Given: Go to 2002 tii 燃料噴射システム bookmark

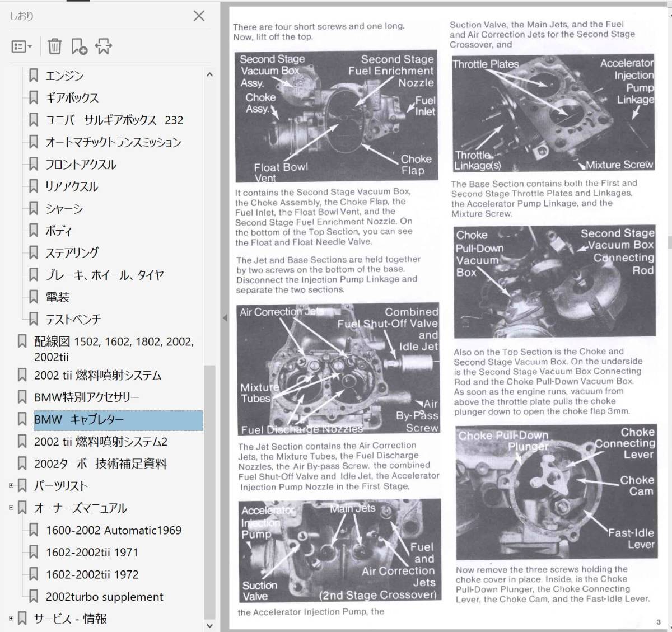Looking at the screenshot, I should click(x=98, y=375).
